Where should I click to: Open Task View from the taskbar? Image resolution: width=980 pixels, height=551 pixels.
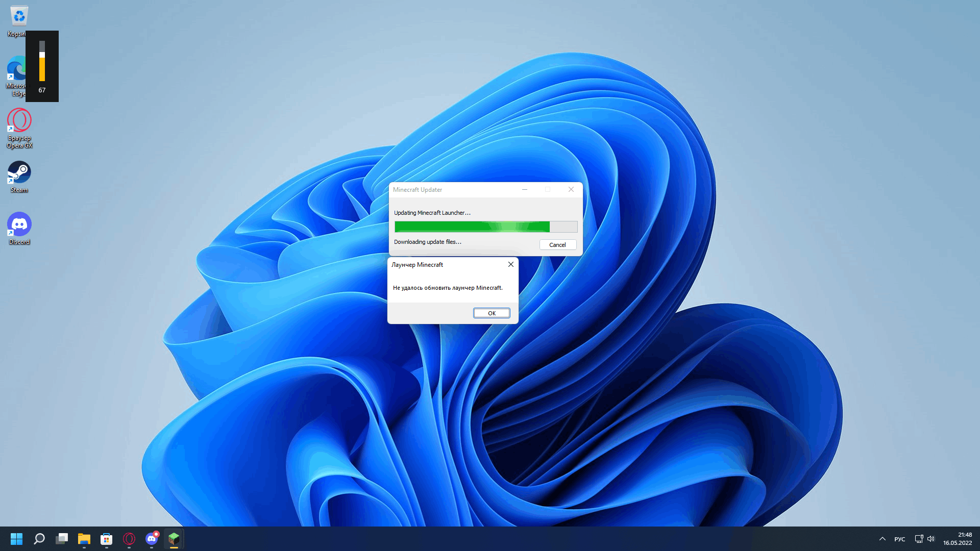62,539
